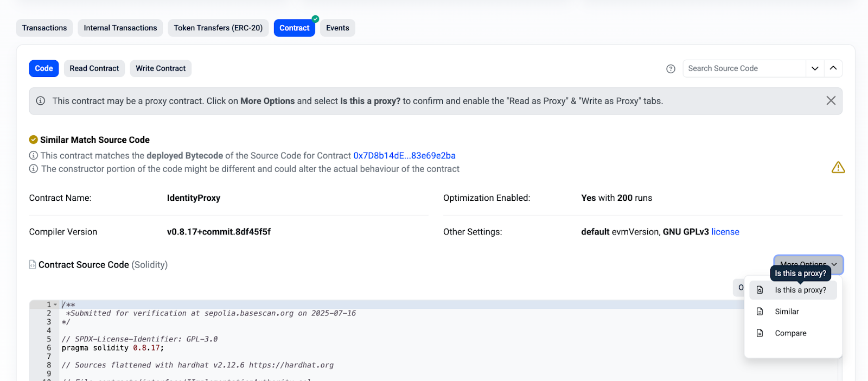Fold code block at line 1
868x381 pixels.
point(55,304)
